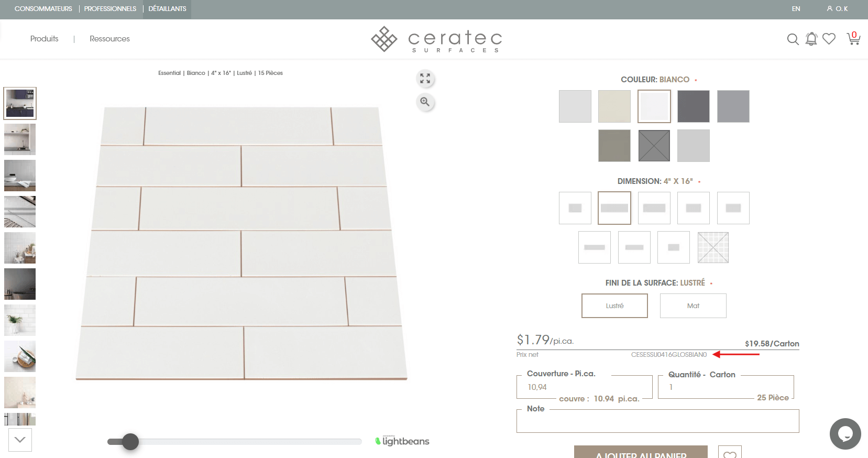Switch language to EN
The width and height of the screenshot is (868, 458).
(796, 9)
